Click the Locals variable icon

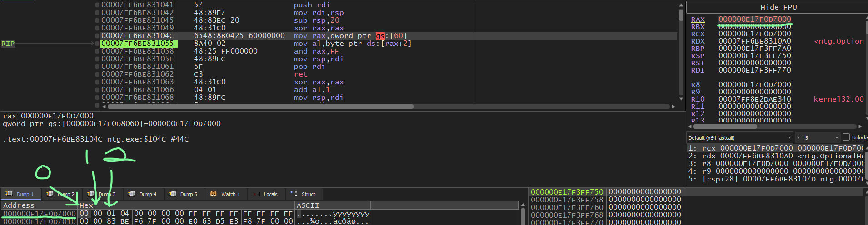(x=256, y=194)
